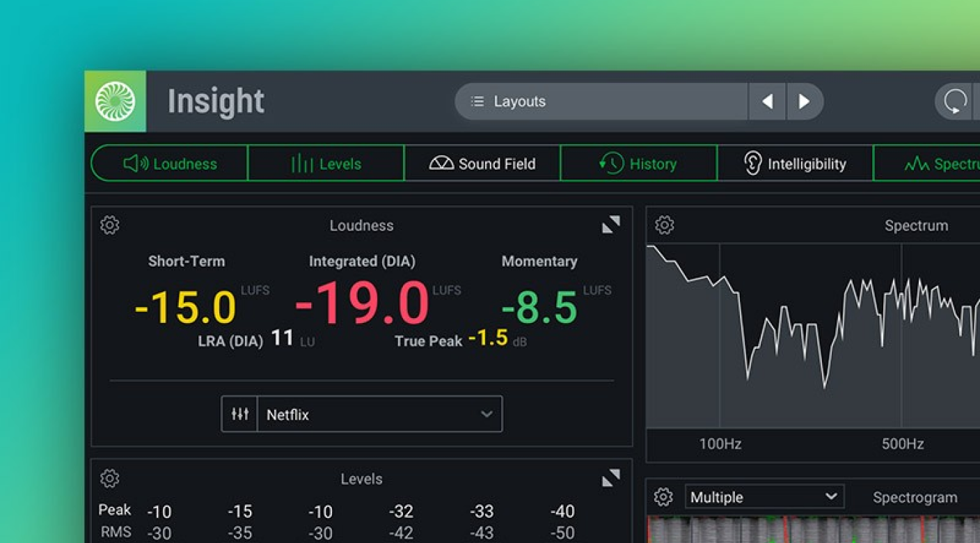Open the Loudness panel settings gear
Viewport: 980px width, 543px height.
pyautogui.click(x=110, y=226)
